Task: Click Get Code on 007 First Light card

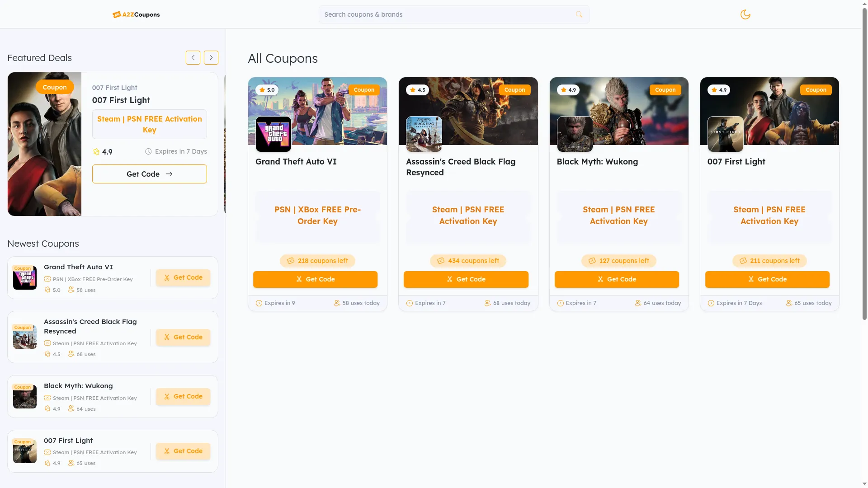Action: (767, 279)
